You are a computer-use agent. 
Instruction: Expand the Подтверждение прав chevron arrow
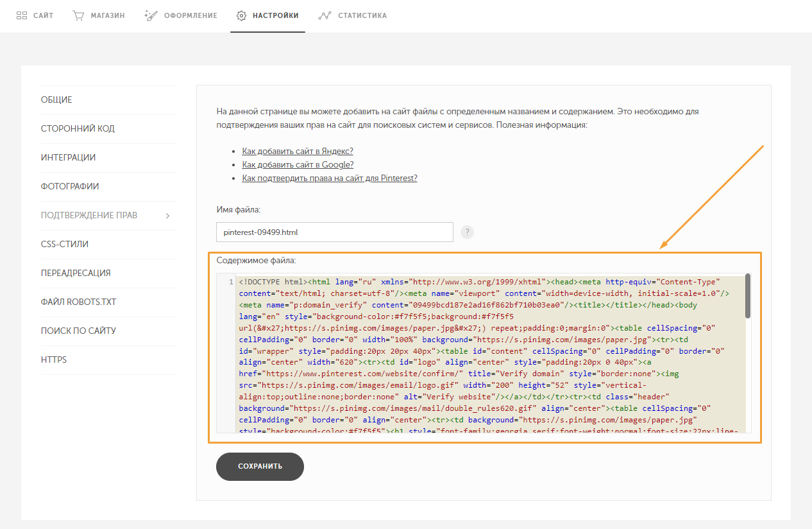point(167,216)
